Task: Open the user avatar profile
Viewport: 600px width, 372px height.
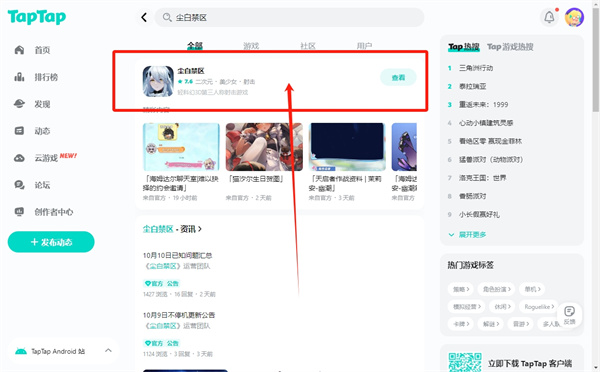Action: click(x=574, y=17)
